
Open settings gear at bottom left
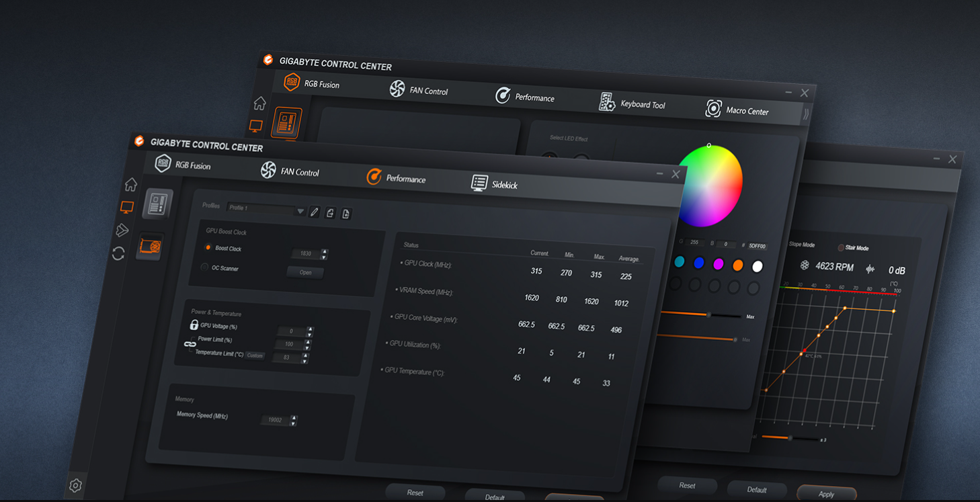point(75,485)
